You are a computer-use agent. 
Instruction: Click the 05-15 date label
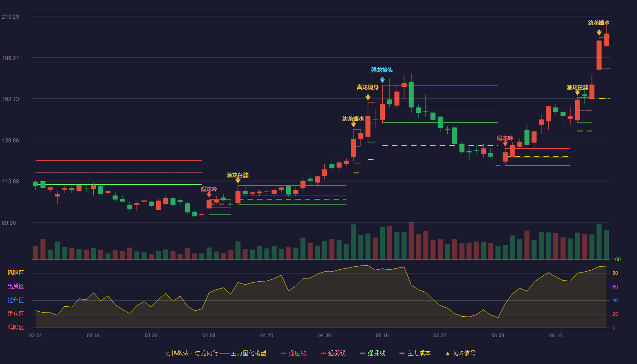[x=382, y=335]
